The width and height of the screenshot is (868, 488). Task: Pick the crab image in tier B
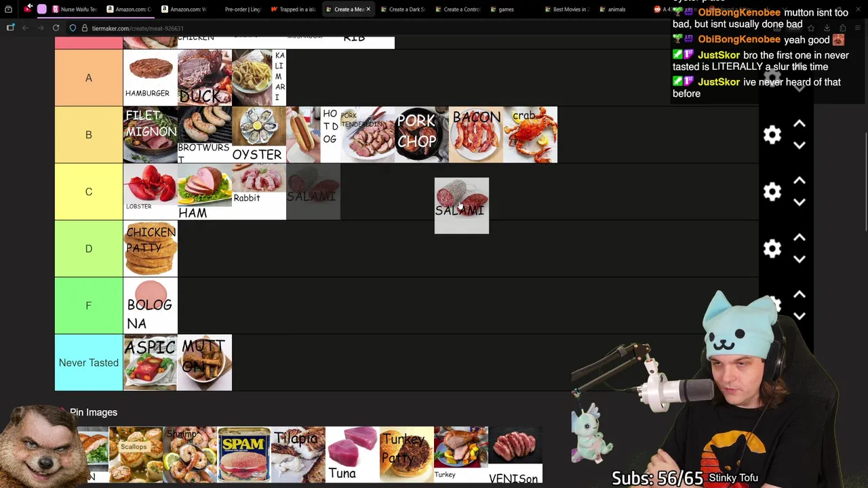(x=530, y=135)
